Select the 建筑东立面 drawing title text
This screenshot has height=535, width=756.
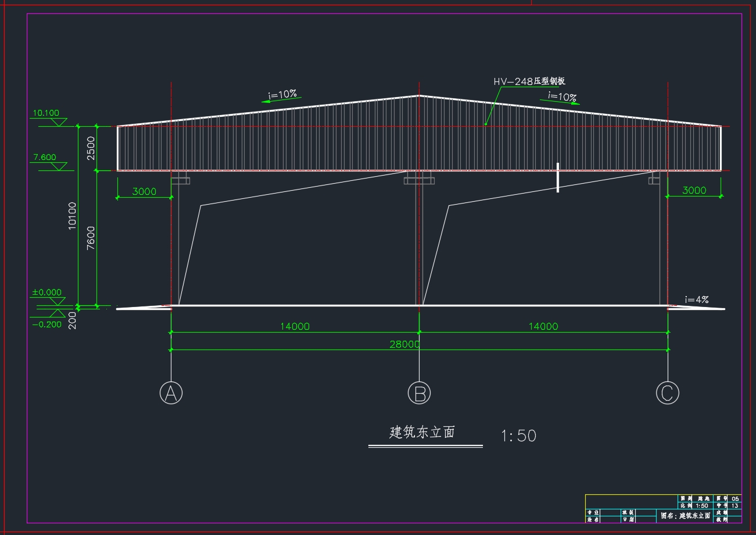422,432
